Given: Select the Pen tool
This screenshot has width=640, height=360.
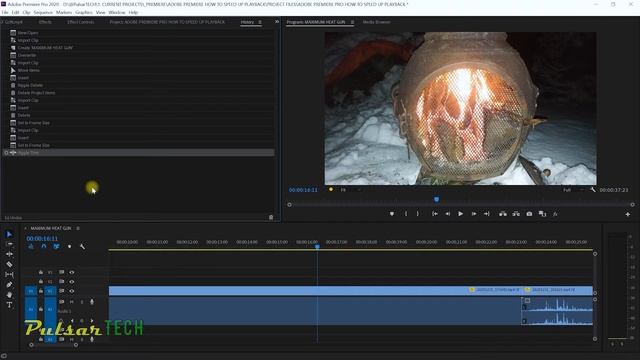Looking at the screenshot, I should (x=9, y=285).
